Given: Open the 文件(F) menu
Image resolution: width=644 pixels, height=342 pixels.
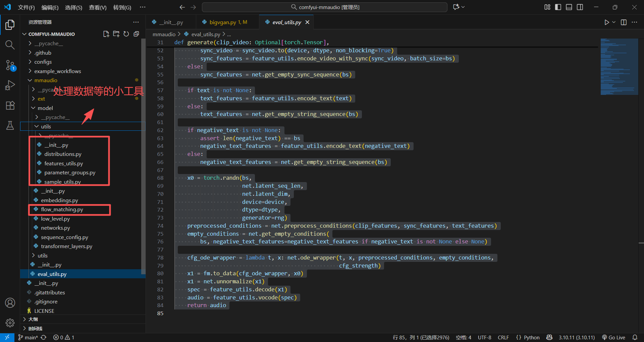Looking at the screenshot, I should (x=26, y=7).
